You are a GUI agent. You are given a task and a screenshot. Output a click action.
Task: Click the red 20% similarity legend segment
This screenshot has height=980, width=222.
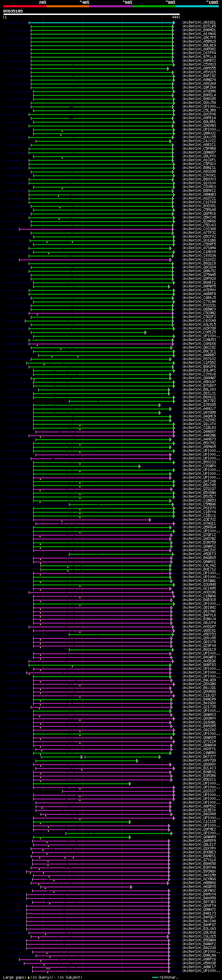25,6
